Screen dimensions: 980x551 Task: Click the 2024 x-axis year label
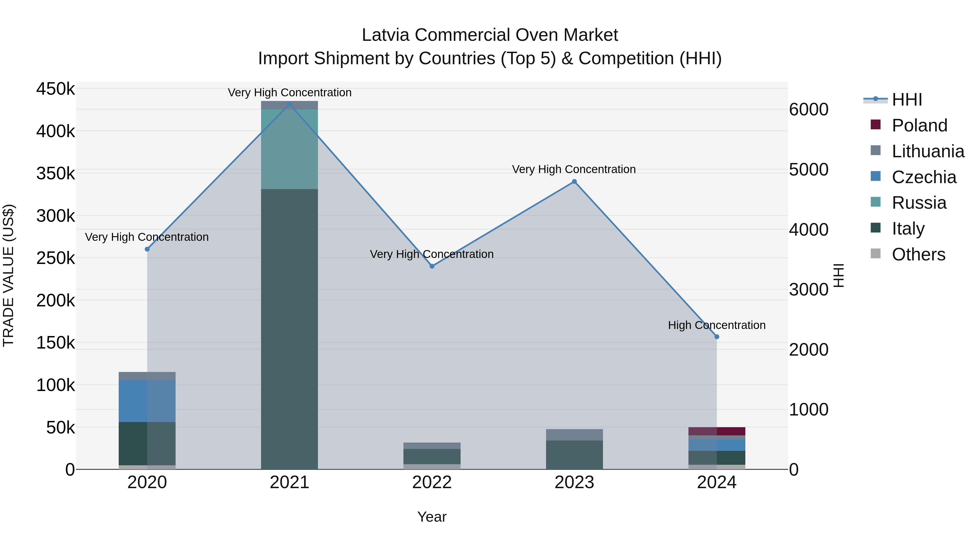(717, 482)
